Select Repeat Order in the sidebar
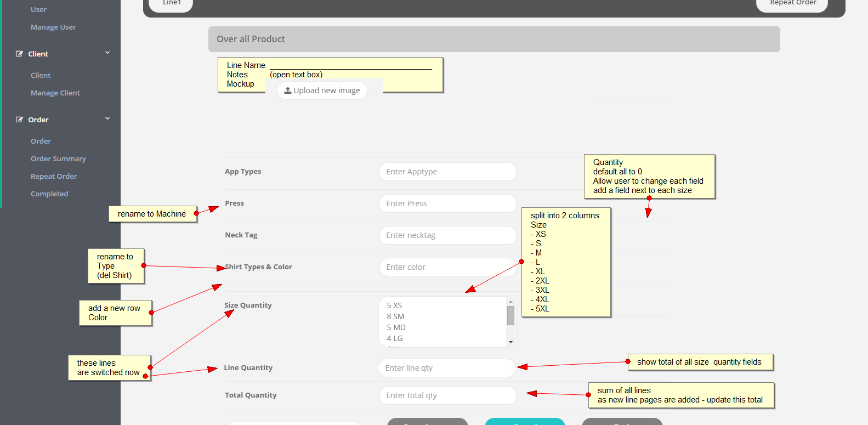 (x=54, y=176)
